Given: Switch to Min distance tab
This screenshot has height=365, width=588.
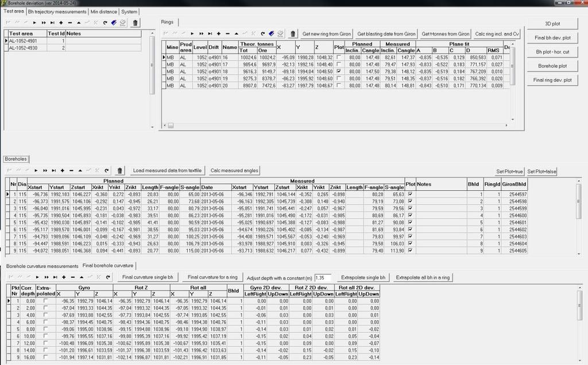Looking at the screenshot, I should 104,11.
